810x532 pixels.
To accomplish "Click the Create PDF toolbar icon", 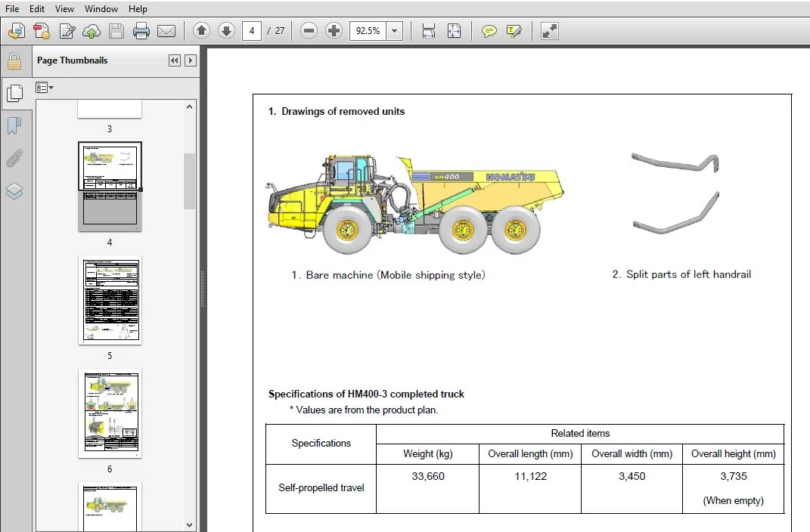I will click(x=42, y=31).
